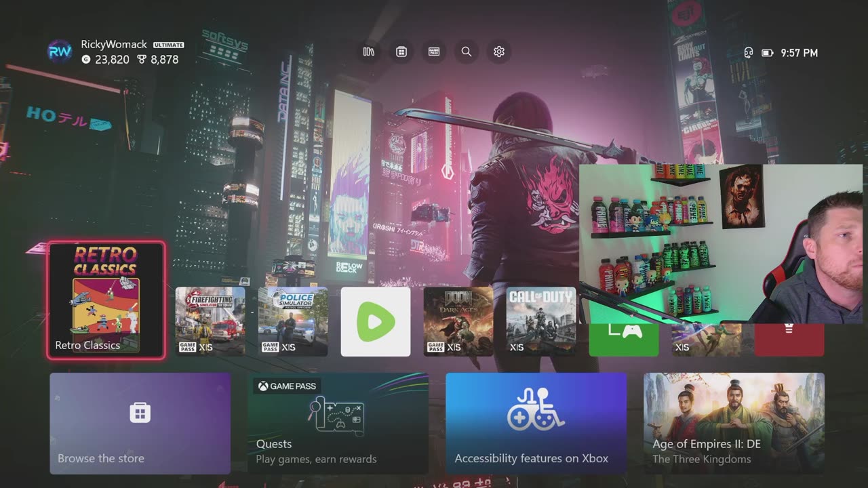Open Browse the store card
868x488 pixels.
pos(140,423)
